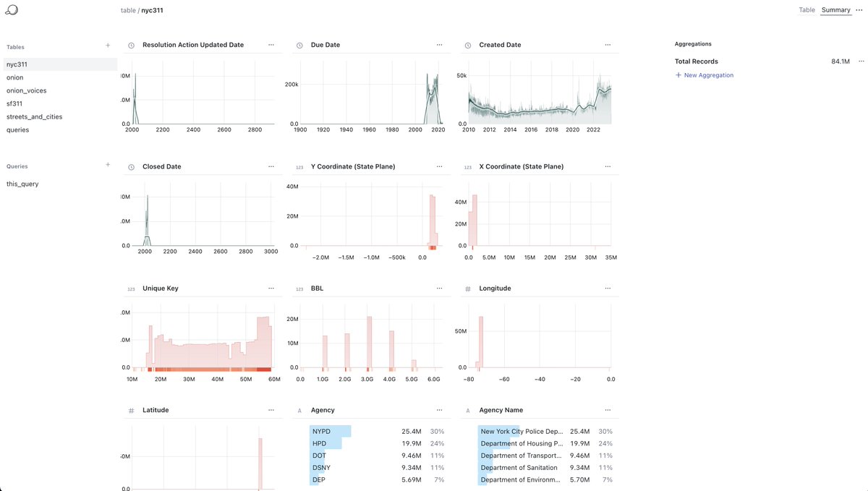
Task: Click the 84.1M total records value
Action: point(841,61)
